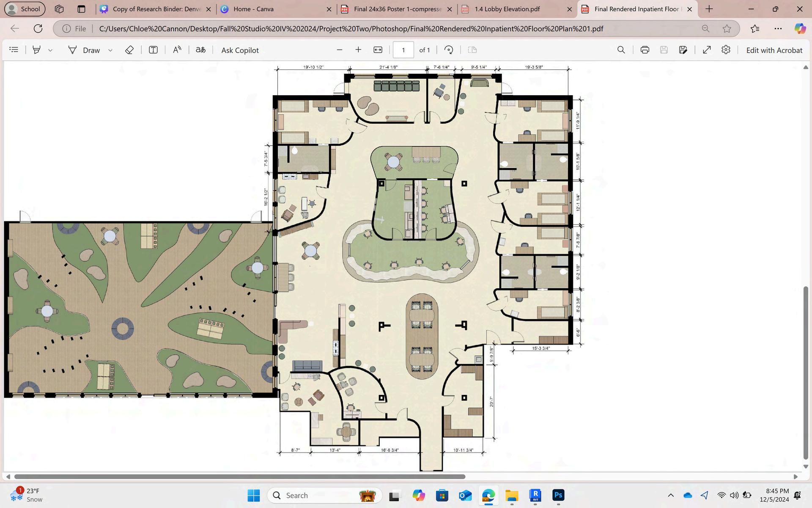Click the Erase tool icon
The image size is (812, 508).
pyautogui.click(x=129, y=50)
